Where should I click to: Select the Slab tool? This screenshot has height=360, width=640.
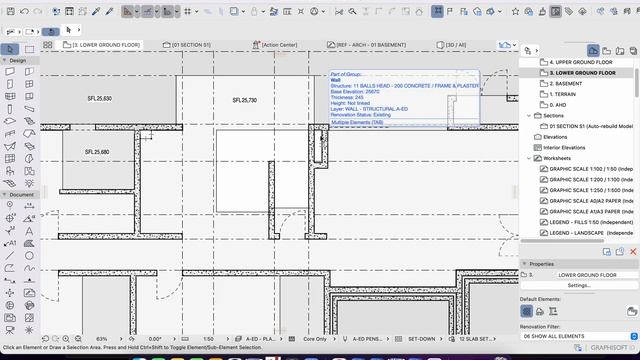(x=10, y=121)
